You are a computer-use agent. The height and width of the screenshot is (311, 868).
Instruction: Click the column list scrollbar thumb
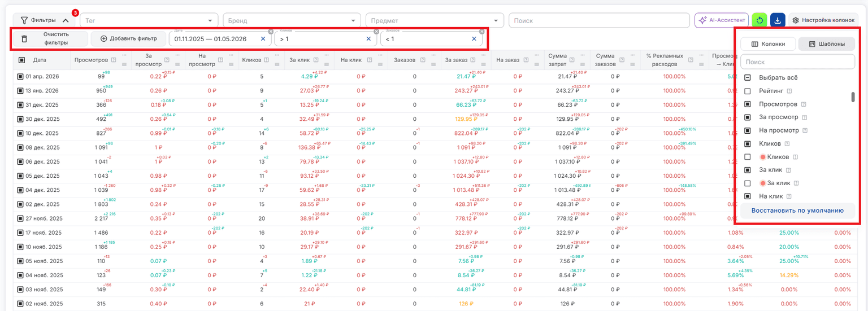(853, 97)
